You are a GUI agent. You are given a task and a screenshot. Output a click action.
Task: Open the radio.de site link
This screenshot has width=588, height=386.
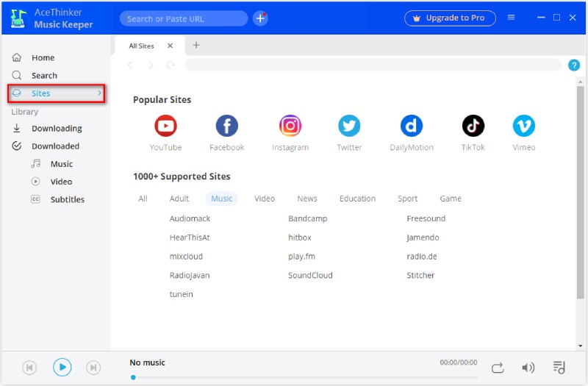pyautogui.click(x=422, y=257)
